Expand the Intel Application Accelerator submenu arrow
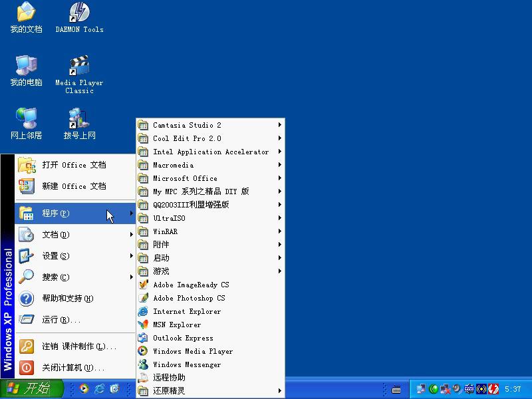The height and width of the screenshot is (399, 532). click(x=279, y=152)
